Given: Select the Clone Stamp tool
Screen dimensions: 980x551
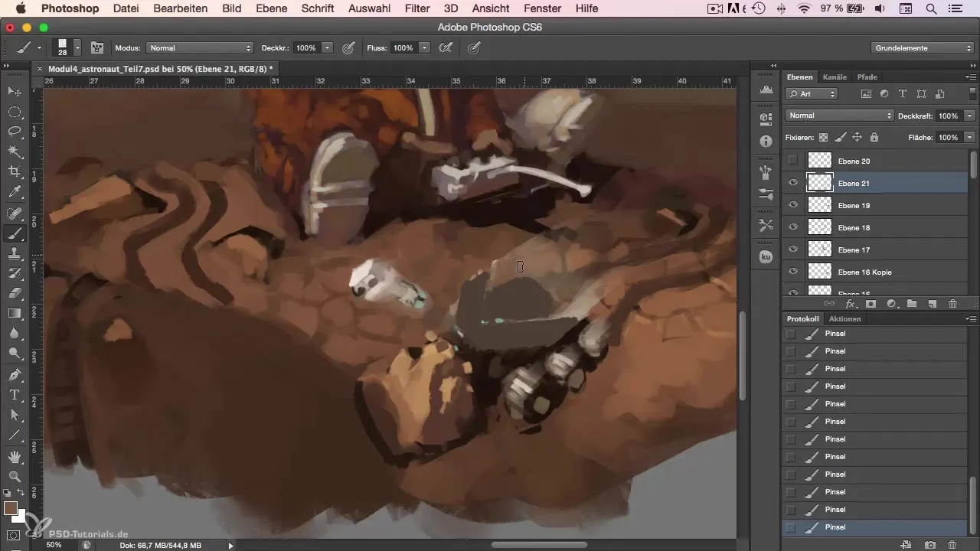Looking at the screenshot, I should point(14,253).
